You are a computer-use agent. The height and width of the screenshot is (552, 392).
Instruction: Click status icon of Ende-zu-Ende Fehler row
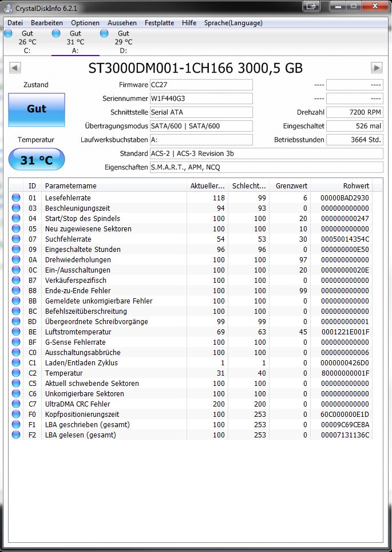point(16,291)
